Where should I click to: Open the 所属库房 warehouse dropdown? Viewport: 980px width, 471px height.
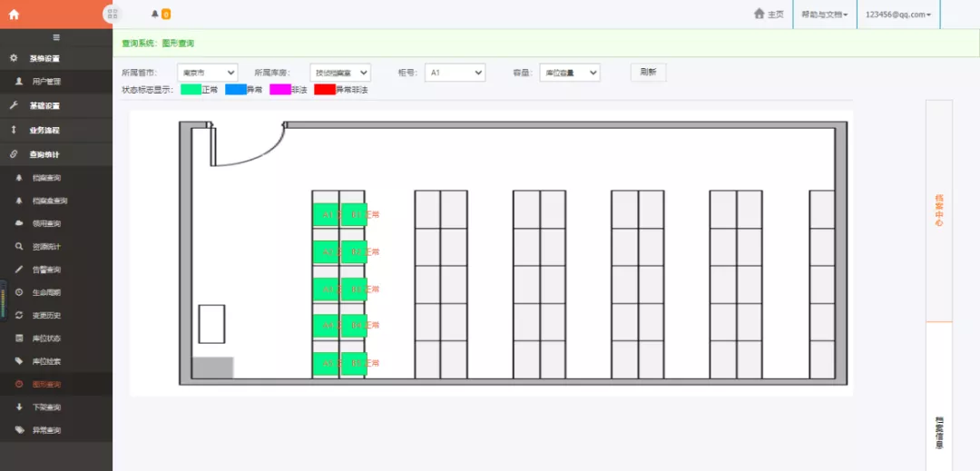click(339, 73)
